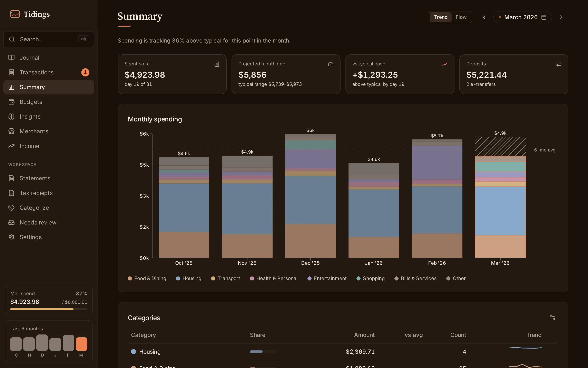Toggle Transport legend item
The width and height of the screenshot is (588, 368).
[225, 278]
